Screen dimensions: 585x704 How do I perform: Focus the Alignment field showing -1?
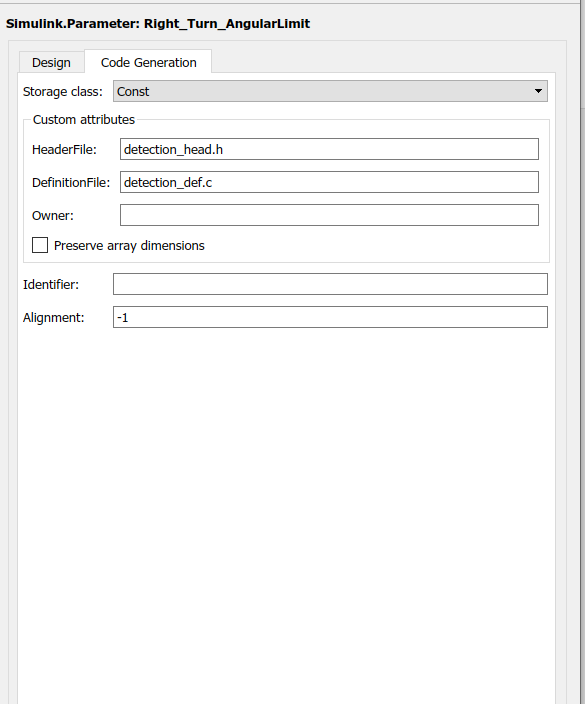[x=330, y=317]
